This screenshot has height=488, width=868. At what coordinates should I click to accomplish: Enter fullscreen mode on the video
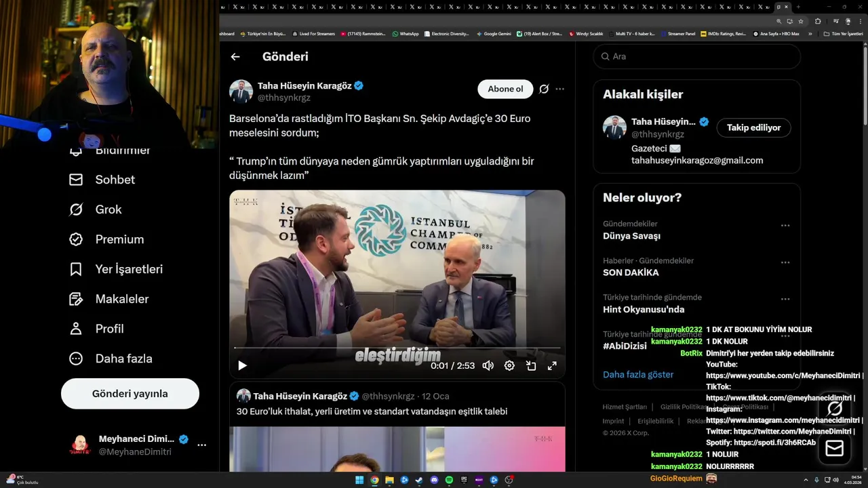(552, 366)
